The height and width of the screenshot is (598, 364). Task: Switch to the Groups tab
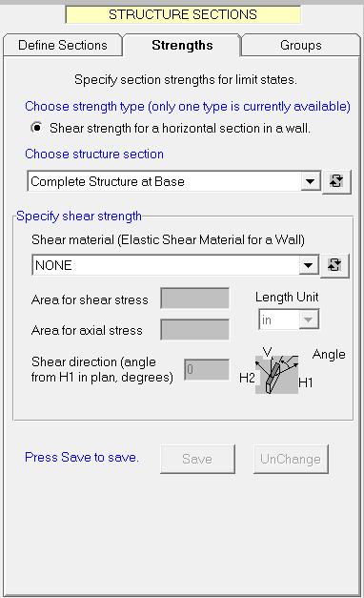pyautogui.click(x=301, y=45)
